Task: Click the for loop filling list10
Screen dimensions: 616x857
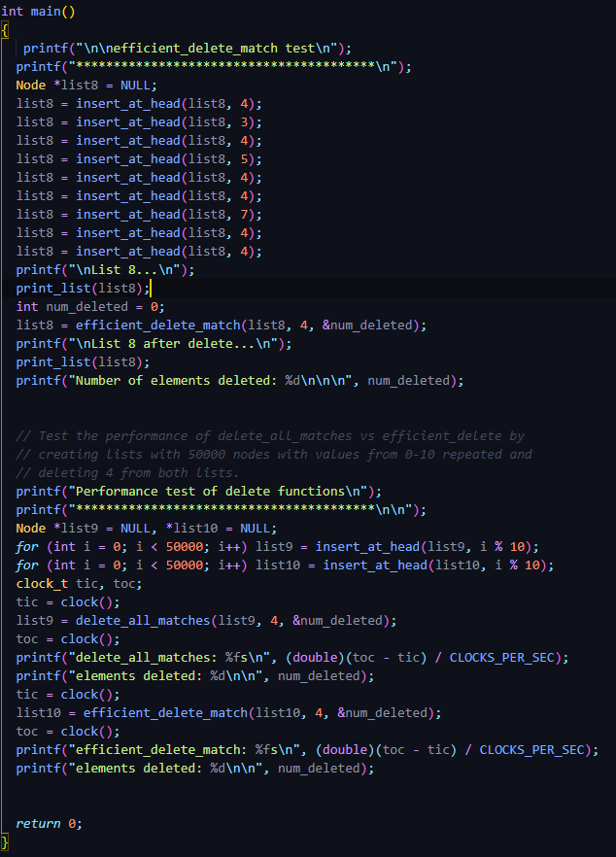Action: tap(285, 566)
